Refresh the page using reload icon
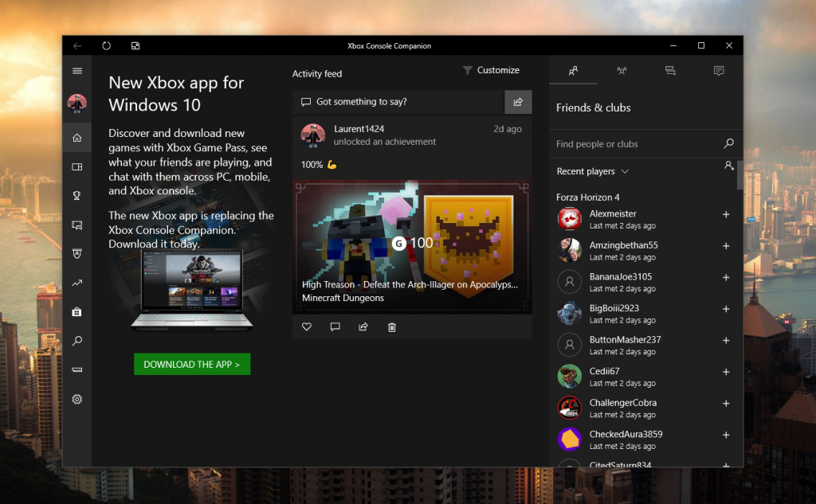Viewport: 816px width, 504px height. (x=106, y=46)
